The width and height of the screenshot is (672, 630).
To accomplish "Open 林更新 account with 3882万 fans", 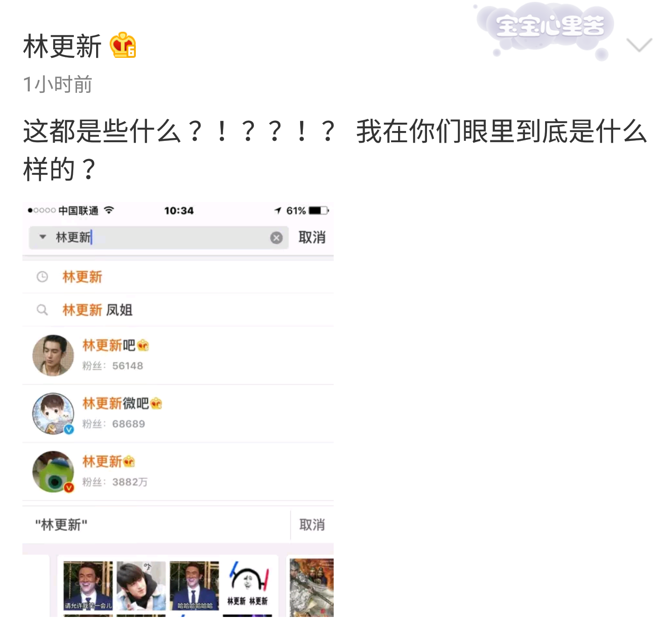I will click(x=178, y=471).
